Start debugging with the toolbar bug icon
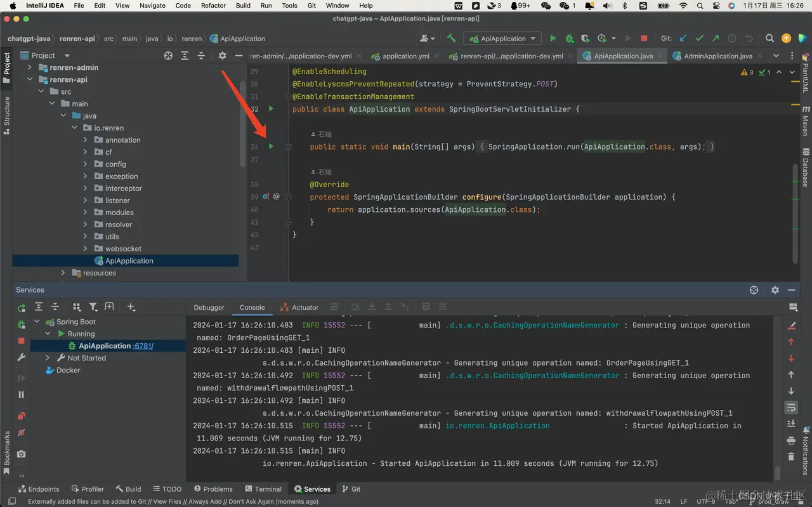 [x=569, y=38]
